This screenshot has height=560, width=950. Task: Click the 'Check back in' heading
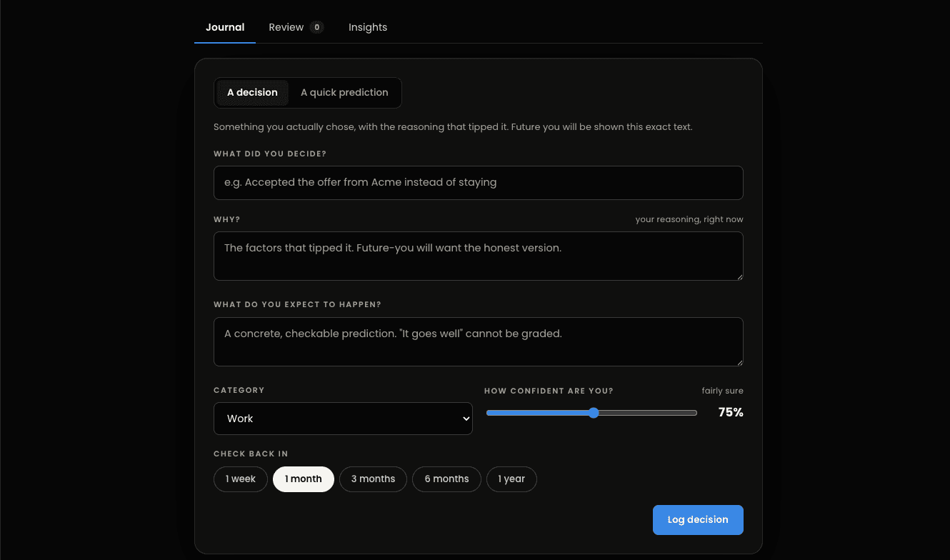tap(251, 454)
